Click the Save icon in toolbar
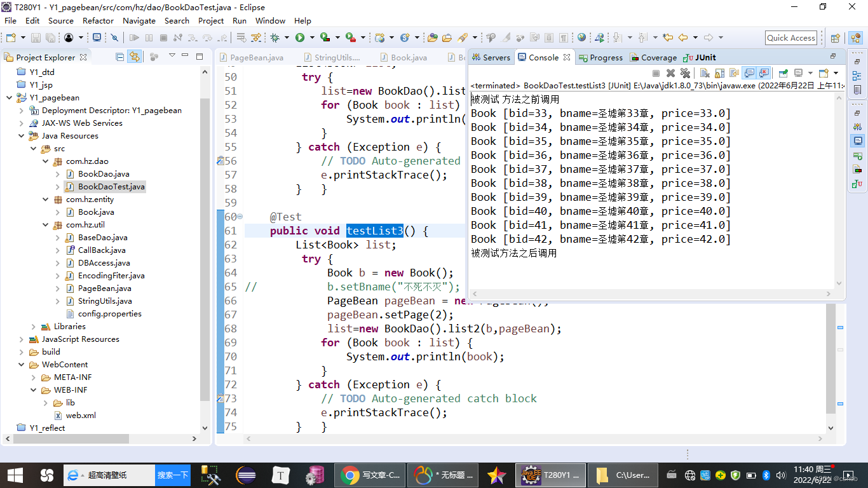Image resolution: width=868 pixels, height=488 pixels. pos(36,37)
